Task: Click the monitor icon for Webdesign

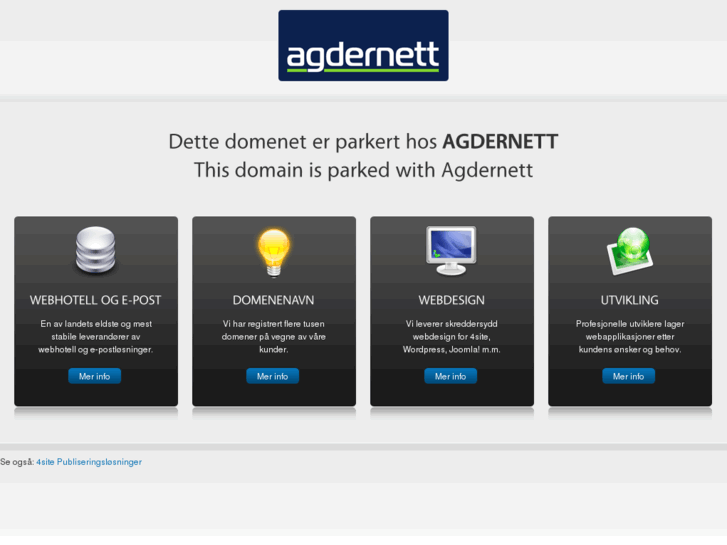Action: pos(451,250)
